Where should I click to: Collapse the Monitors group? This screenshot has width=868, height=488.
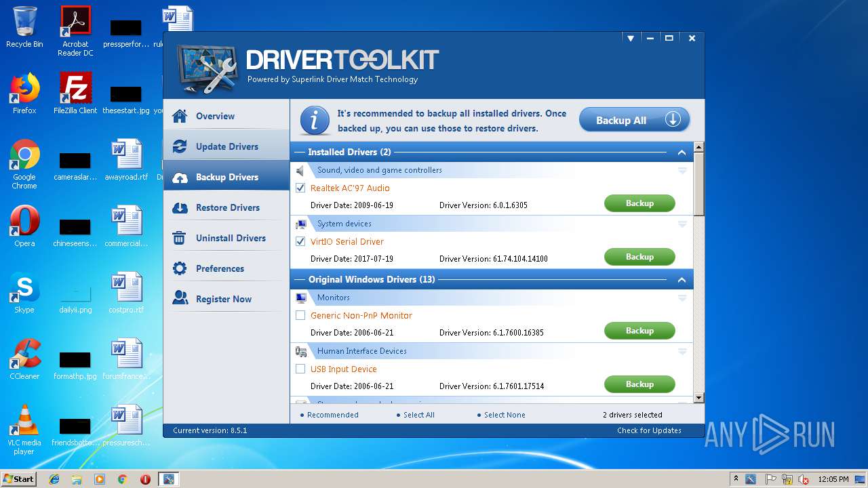pos(682,298)
